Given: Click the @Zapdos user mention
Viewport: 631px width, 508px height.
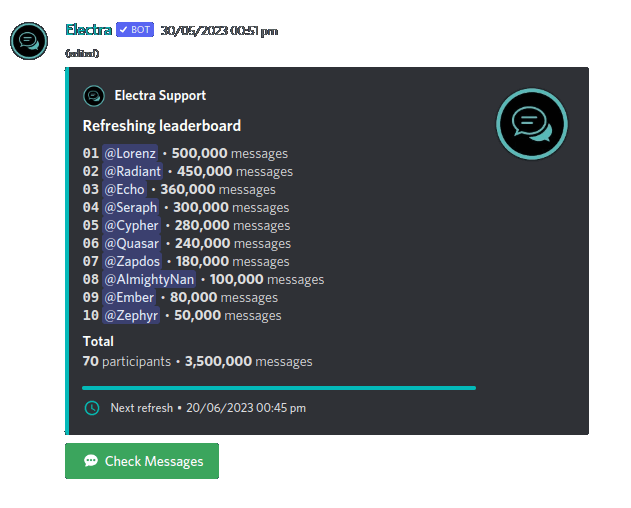Looking at the screenshot, I should [x=132, y=262].
